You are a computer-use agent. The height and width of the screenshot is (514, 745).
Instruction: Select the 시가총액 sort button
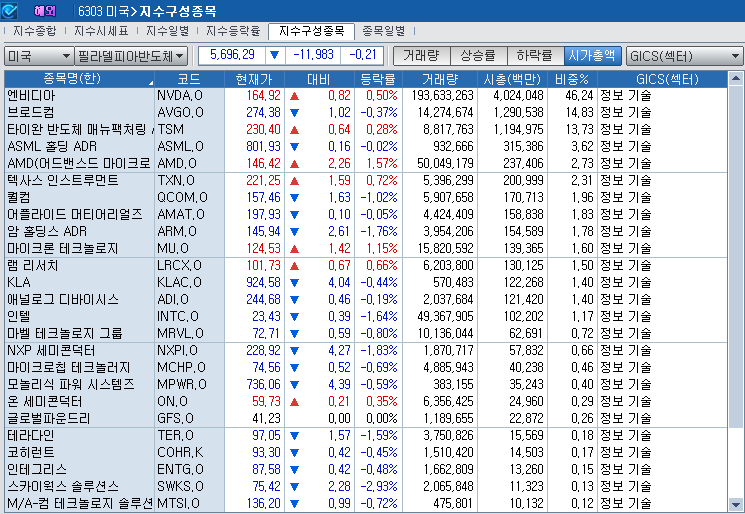pyautogui.click(x=592, y=56)
